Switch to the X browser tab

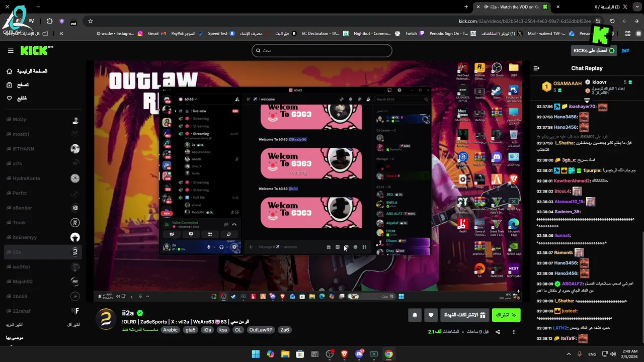pos(599,7)
